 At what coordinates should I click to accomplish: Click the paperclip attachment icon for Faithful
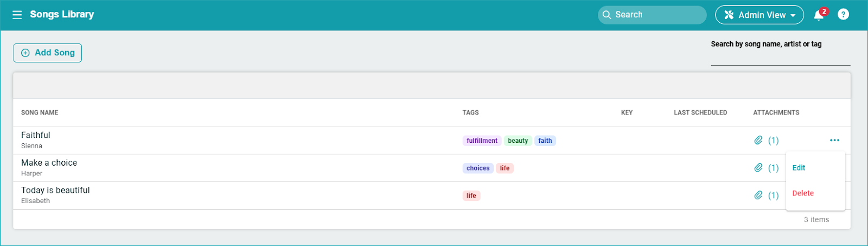pos(758,141)
